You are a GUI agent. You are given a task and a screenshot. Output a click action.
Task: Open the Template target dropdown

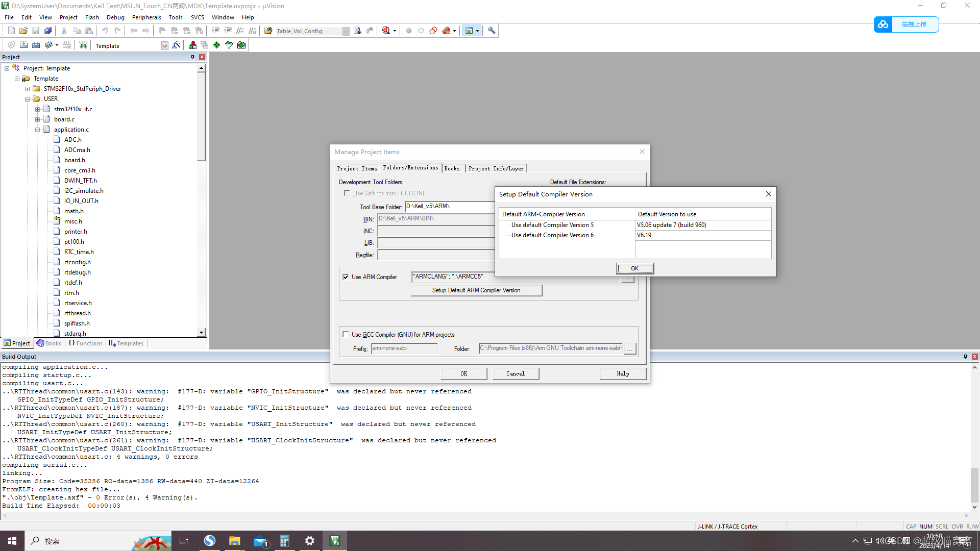(164, 45)
